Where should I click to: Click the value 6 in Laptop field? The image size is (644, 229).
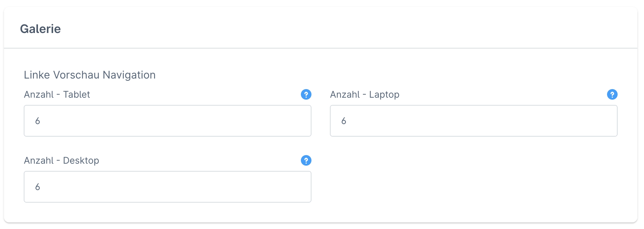tap(344, 121)
